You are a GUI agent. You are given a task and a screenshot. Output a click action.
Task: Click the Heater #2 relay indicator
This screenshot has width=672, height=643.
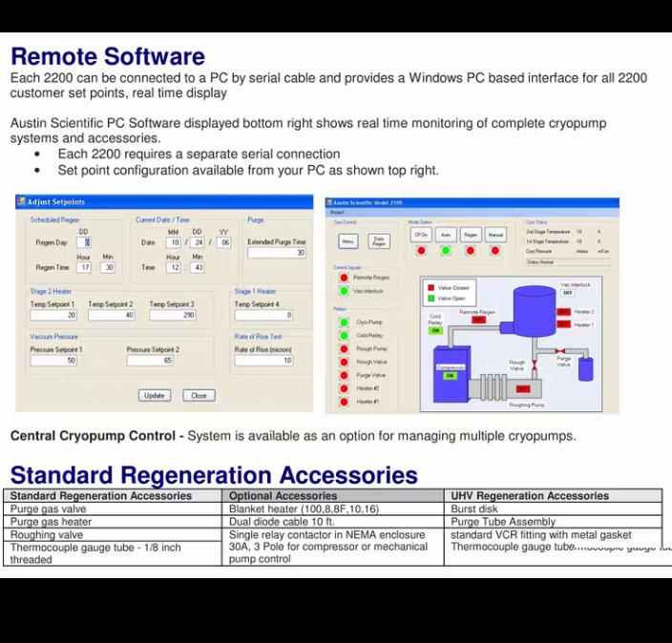344,388
